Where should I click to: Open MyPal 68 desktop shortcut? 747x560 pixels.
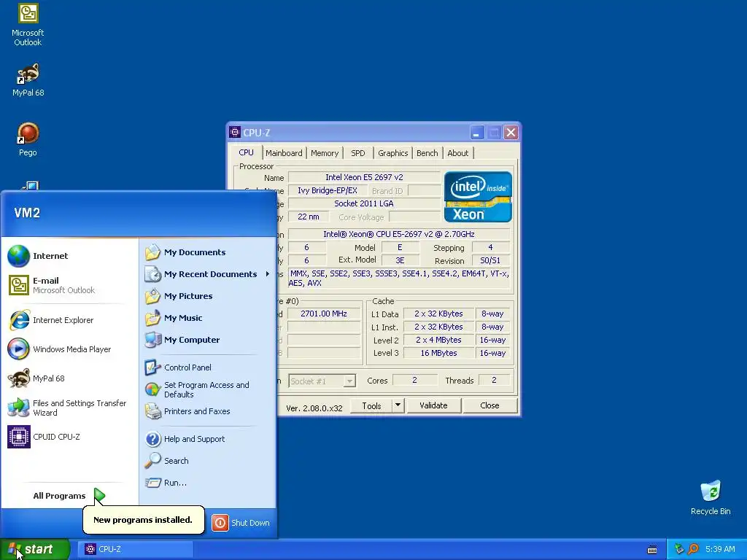[x=28, y=80]
